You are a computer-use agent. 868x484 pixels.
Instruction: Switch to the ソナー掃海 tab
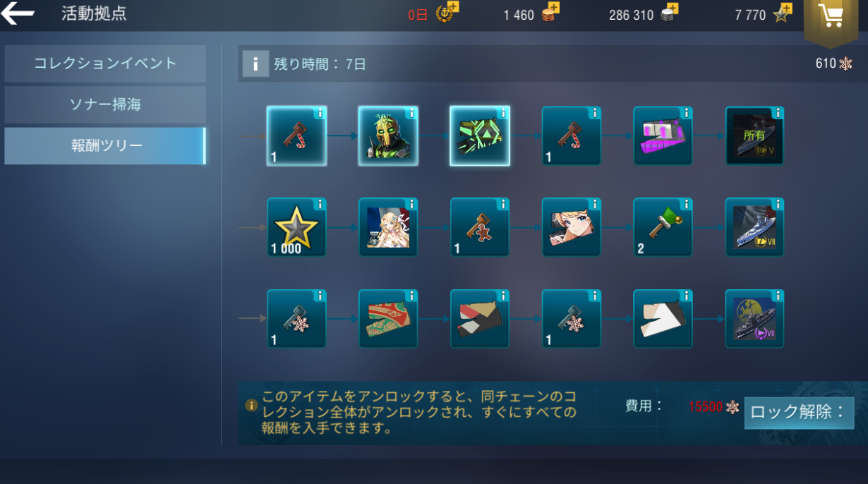(105, 104)
